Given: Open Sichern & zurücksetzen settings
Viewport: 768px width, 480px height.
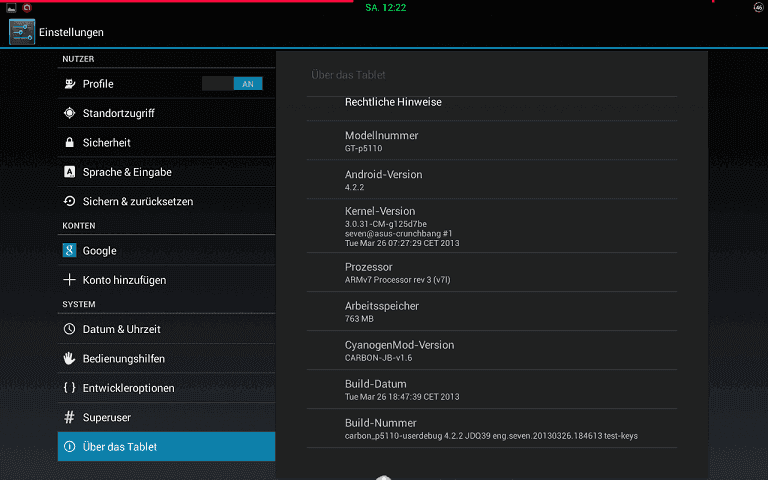Looking at the screenshot, I should click(x=166, y=201).
